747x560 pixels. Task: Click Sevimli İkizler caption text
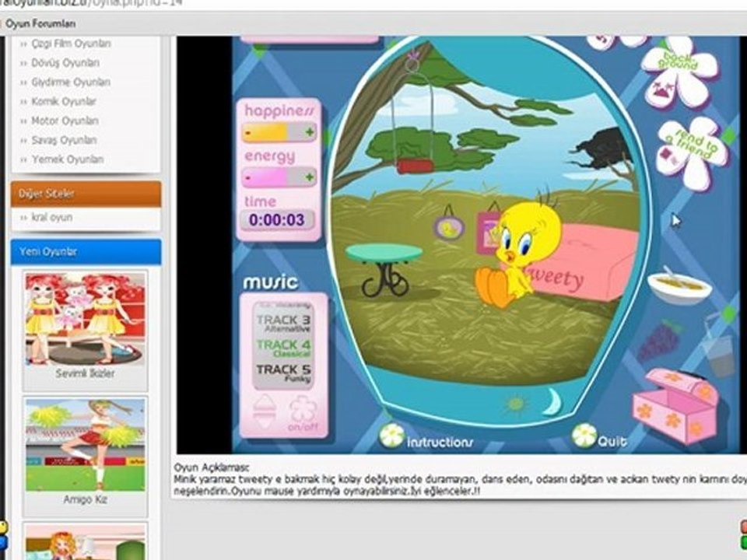click(85, 374)
